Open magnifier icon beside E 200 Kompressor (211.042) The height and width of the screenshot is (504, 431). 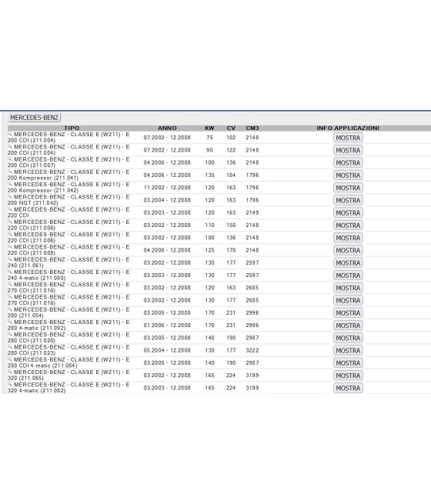point(10,184)
